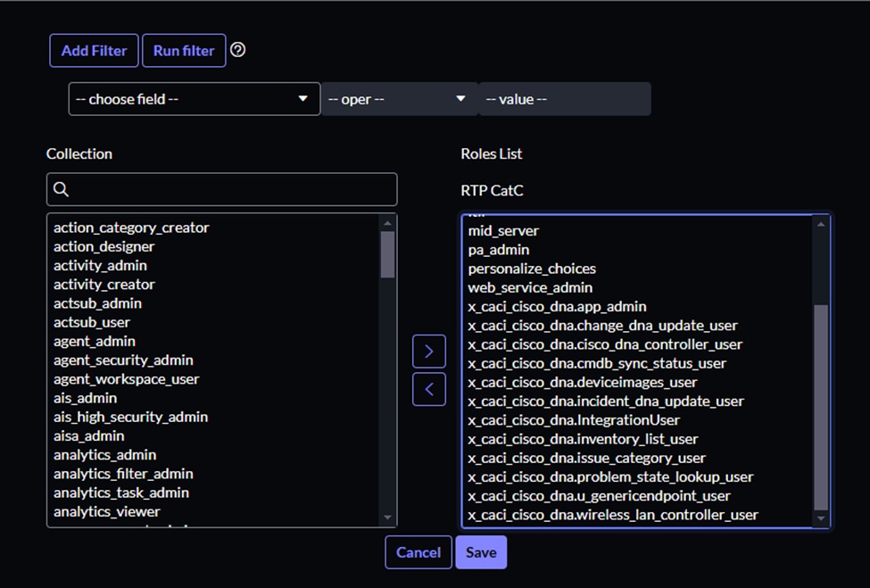
Task: Select x_caci_cisco_dna.IntegrationUser role
Action: click(574, 419)
